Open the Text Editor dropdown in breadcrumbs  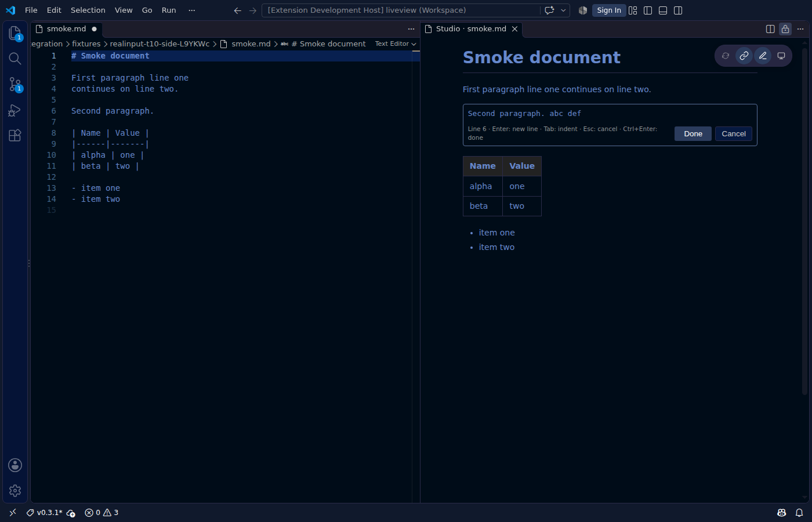396,44
